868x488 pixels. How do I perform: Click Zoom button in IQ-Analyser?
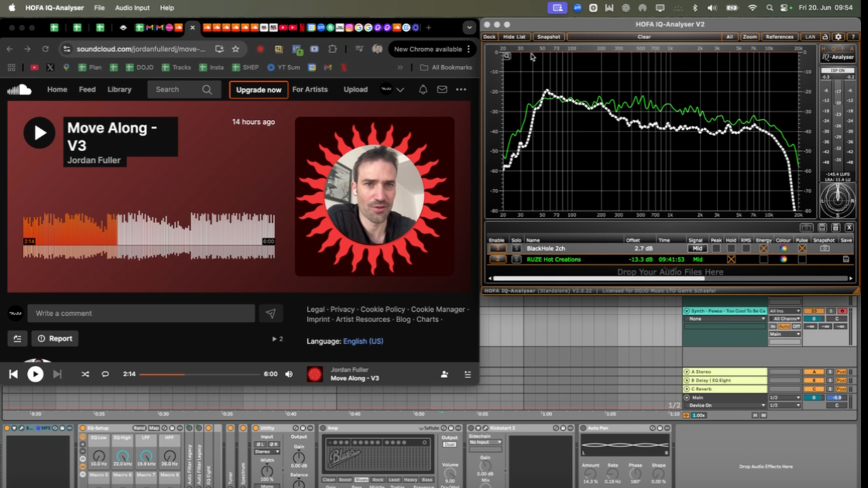pyautogui.click(x=749, y=37)
